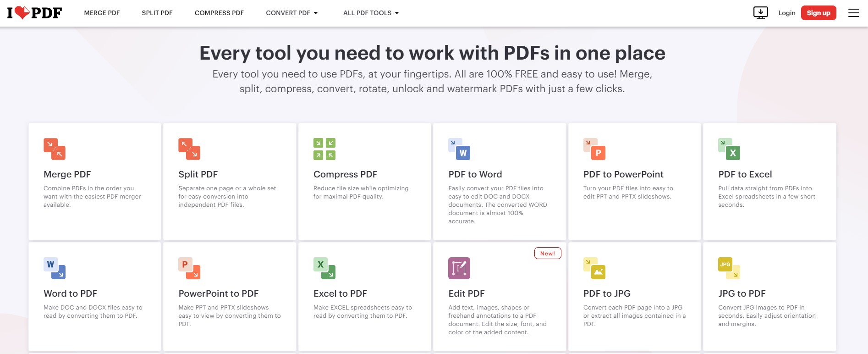Image resolution: width=868 pixels, height=354 pixels.
Task: Click the red Sign up button
Action: coord(819,13)
